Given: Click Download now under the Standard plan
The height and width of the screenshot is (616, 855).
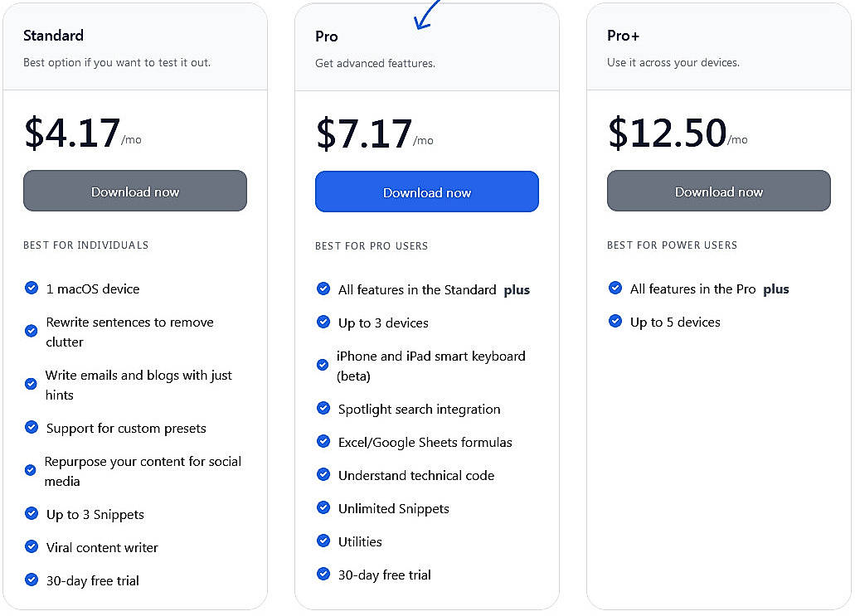Looking at the screenshot, I should 134,191.
